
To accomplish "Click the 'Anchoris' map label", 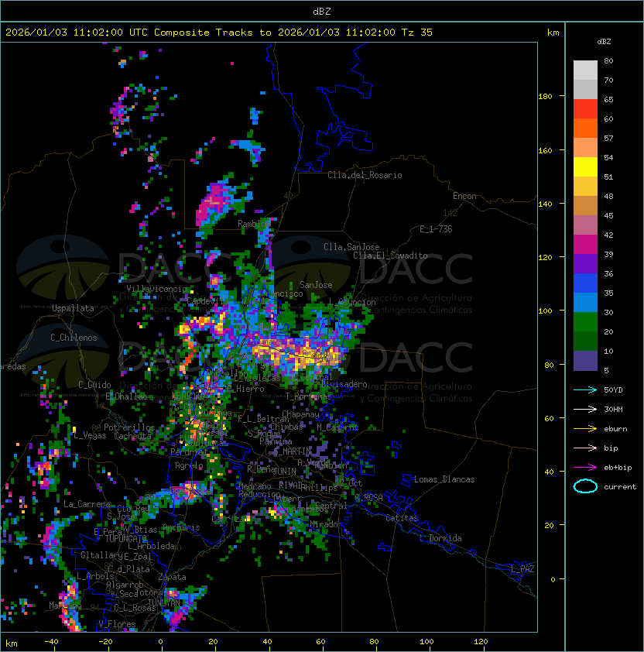I will (181, 527).
